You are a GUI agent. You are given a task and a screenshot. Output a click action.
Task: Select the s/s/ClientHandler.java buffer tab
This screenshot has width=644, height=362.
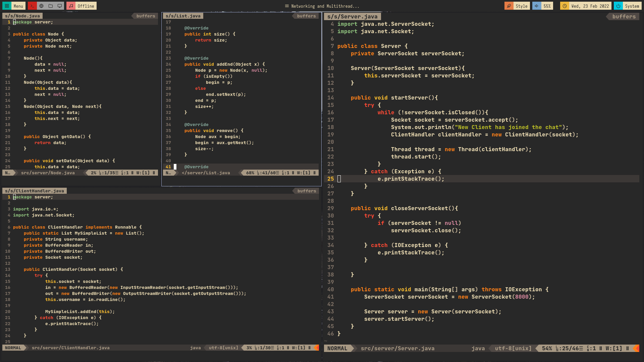tap(35, 191)
